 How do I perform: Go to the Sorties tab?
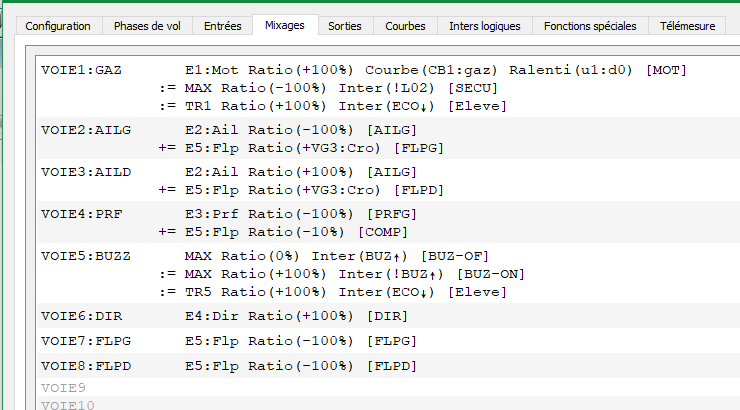(x=345, y=26)
